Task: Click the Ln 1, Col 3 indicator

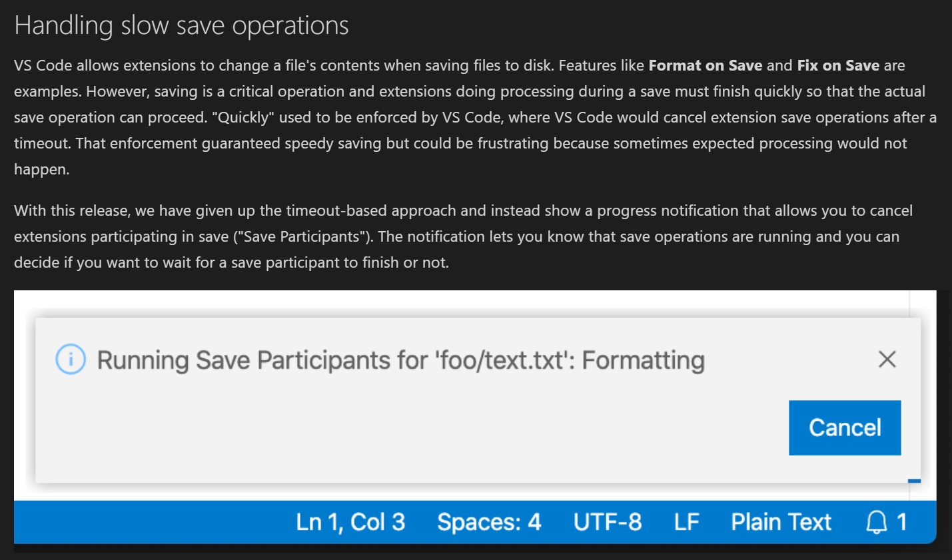Action: point(350,522)
